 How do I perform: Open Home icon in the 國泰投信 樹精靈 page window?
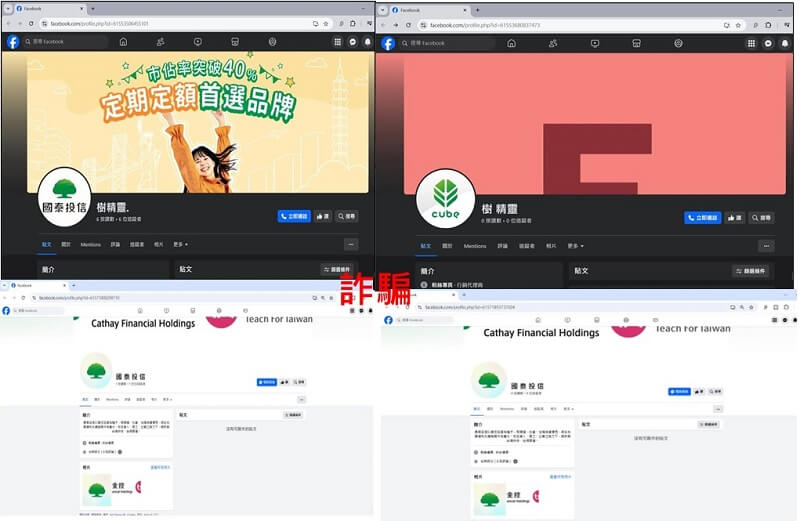(x=123, y=42)
